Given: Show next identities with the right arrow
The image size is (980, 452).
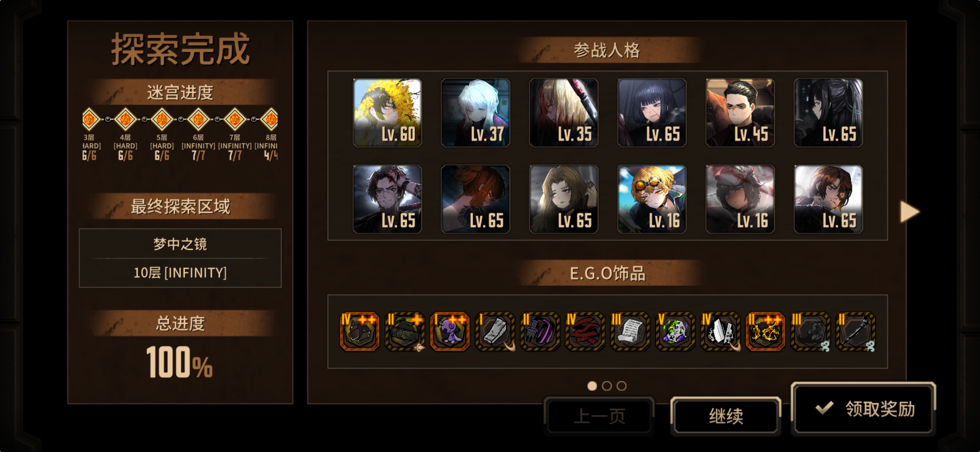Looking at the screenshot, I should click(910, 212).
